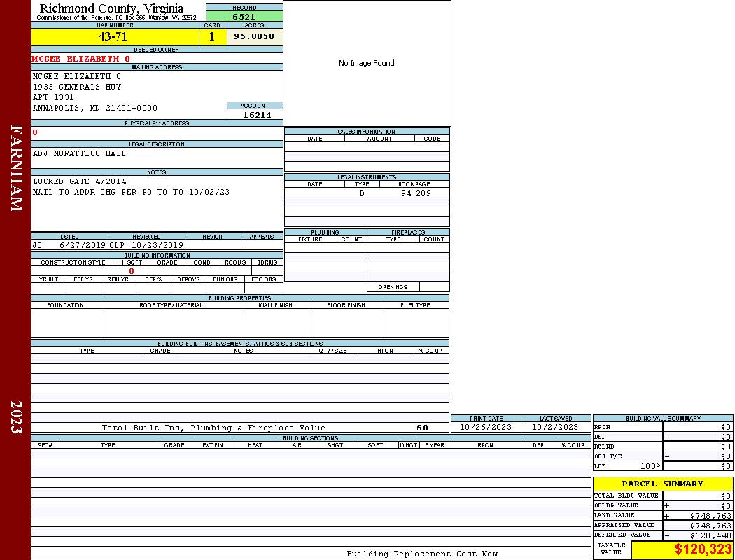The width and height of the screenshot is (735, 560).
Task: Click the listed date 6/27/2019
Action: (82, 245)
